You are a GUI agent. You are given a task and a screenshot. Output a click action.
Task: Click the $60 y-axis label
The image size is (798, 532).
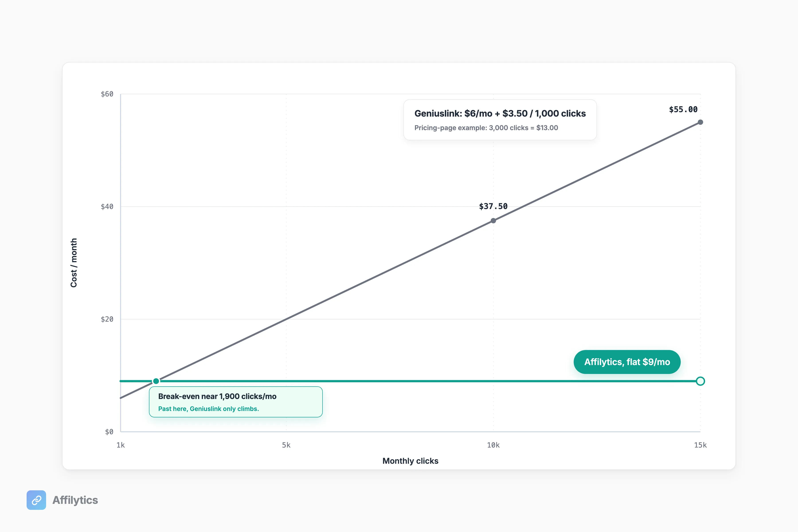107,94
